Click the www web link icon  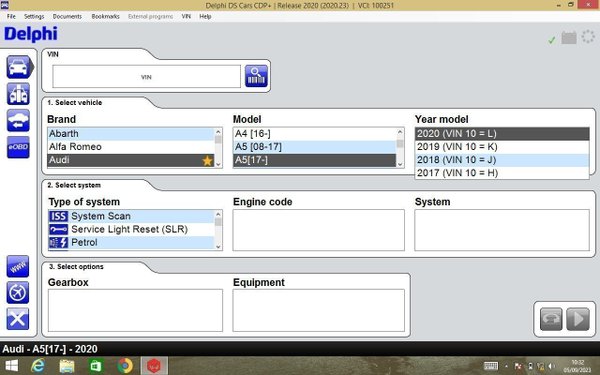[18, 266]
